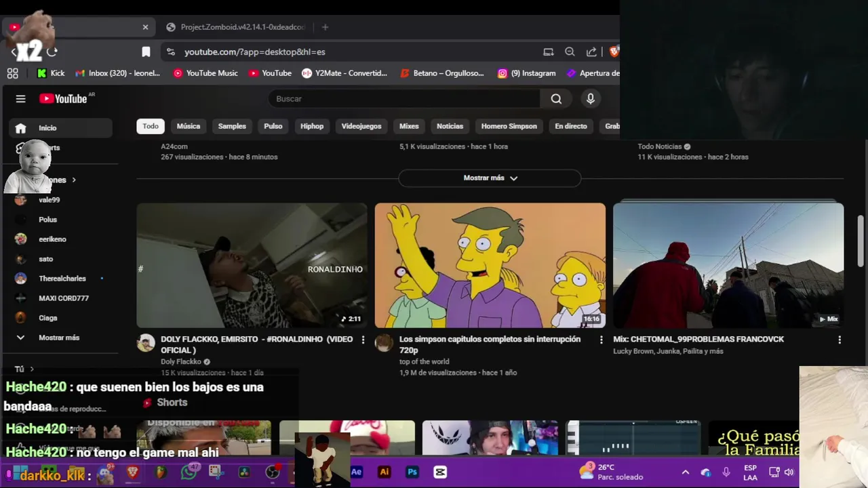The image size is (868, 488).
Task: Select the Pulso filter chip
Action: tap(273, 126)
